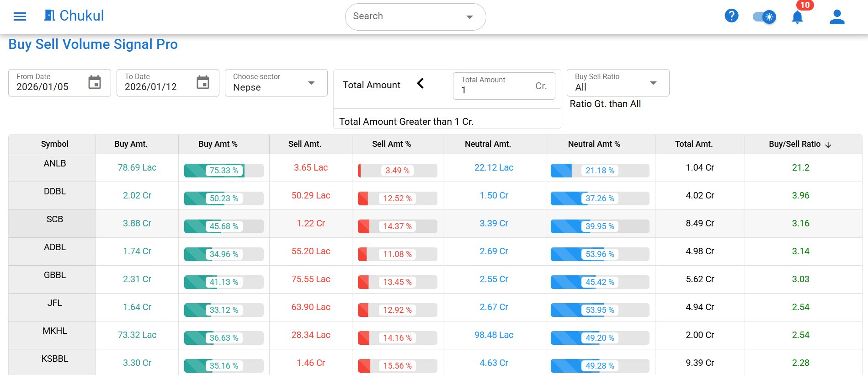
Task: Open the Choose sector dropdown
Action: 276,83
